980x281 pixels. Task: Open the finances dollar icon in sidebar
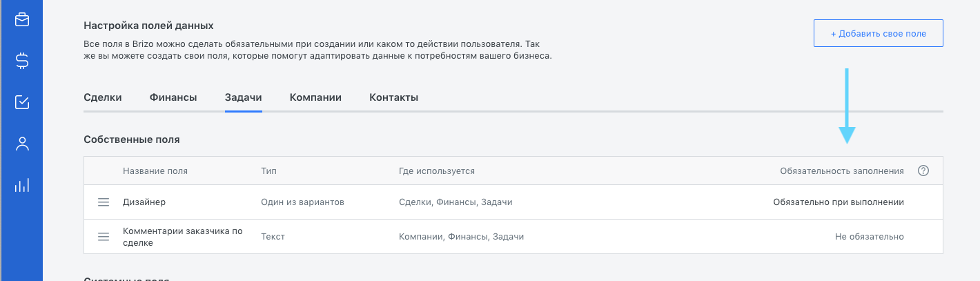pos(22,61)
